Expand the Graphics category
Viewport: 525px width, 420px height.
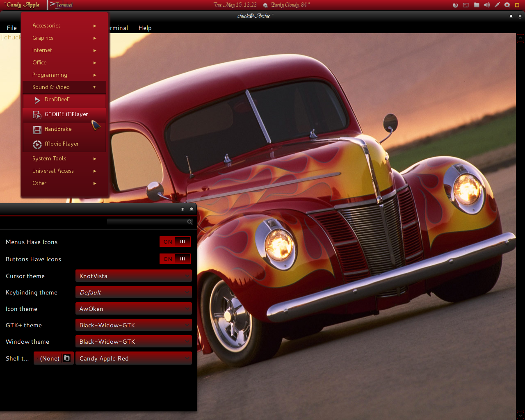pos(64,38)
